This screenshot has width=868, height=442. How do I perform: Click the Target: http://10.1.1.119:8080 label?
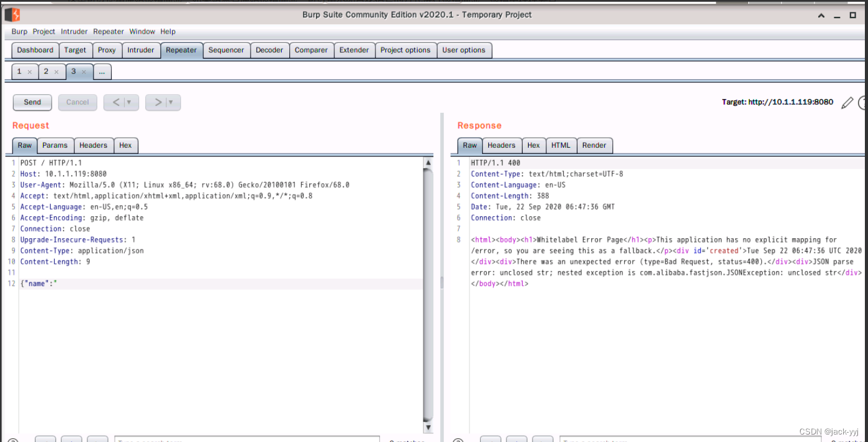coord(778,102)
